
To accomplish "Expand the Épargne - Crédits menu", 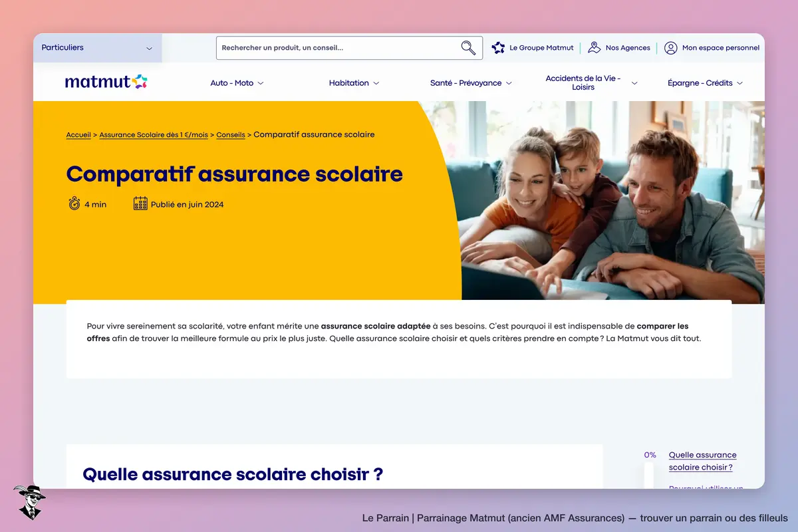I will 705,83.
